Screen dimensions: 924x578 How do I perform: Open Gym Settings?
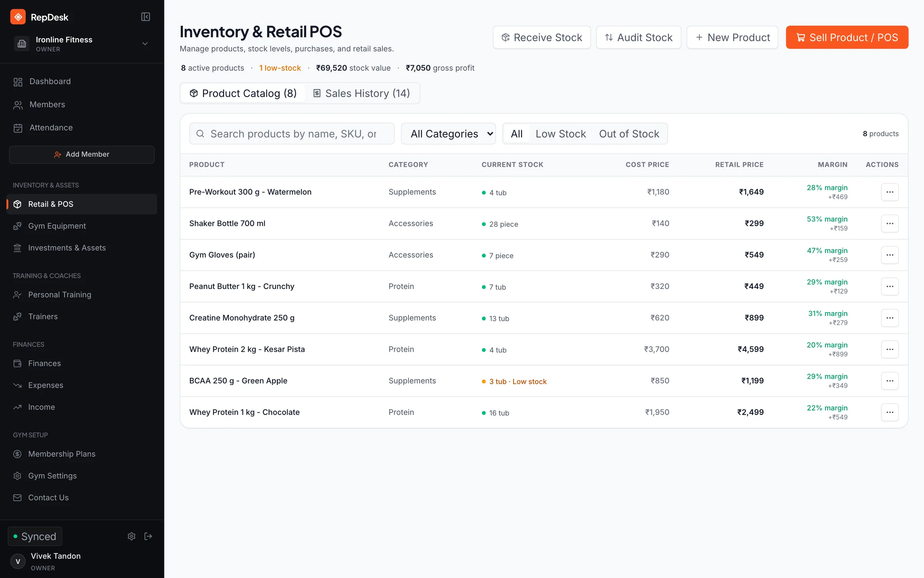pos(82,476)
